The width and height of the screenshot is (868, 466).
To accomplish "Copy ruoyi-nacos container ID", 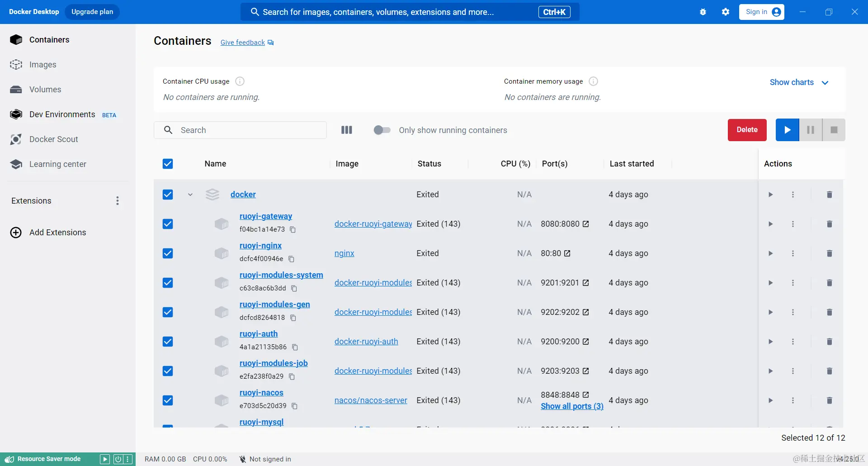I will tap(295, 406).
